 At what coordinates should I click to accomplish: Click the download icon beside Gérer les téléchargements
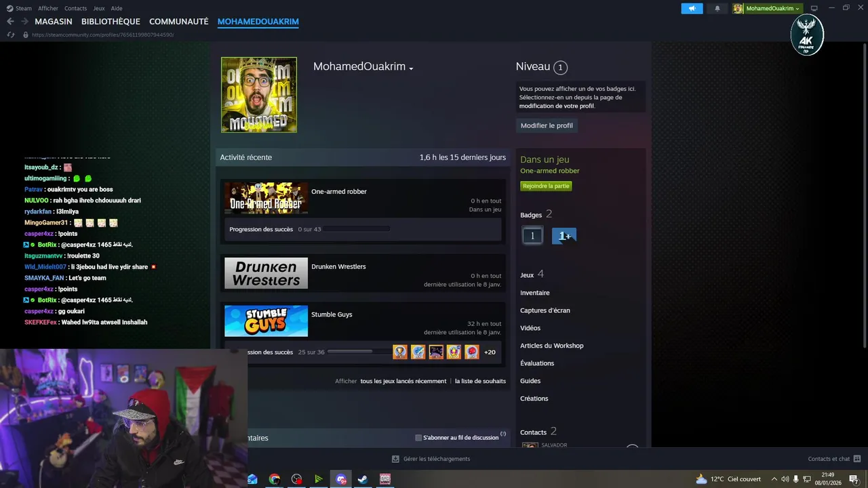point(395,459)
